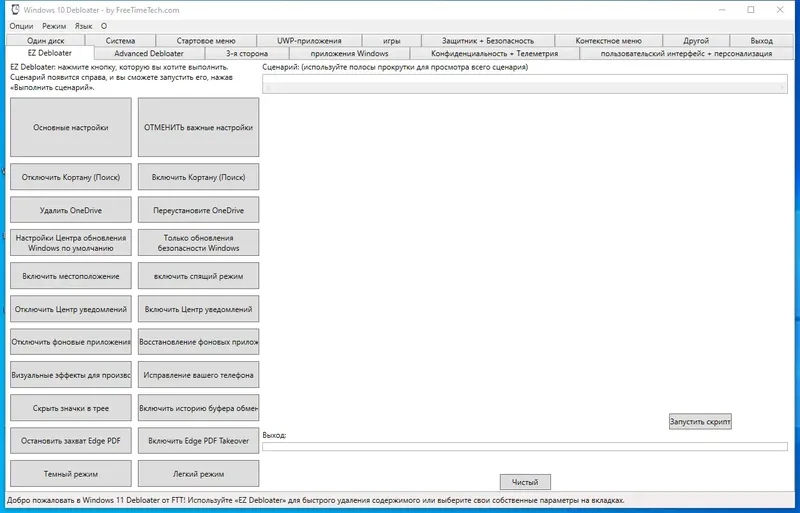Image resolution: width=800 pixels, height=513 pixels.
Task: Maximize the Debloater window
Action: (x=751, y=10)
